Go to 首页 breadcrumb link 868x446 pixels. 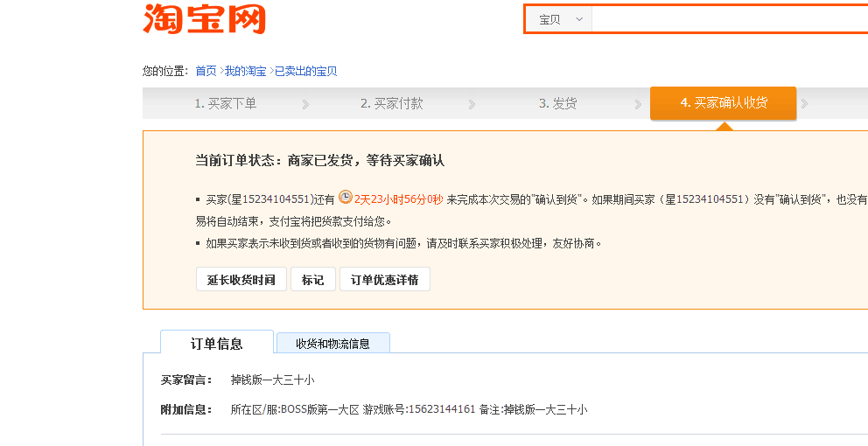tap(206, 72)
